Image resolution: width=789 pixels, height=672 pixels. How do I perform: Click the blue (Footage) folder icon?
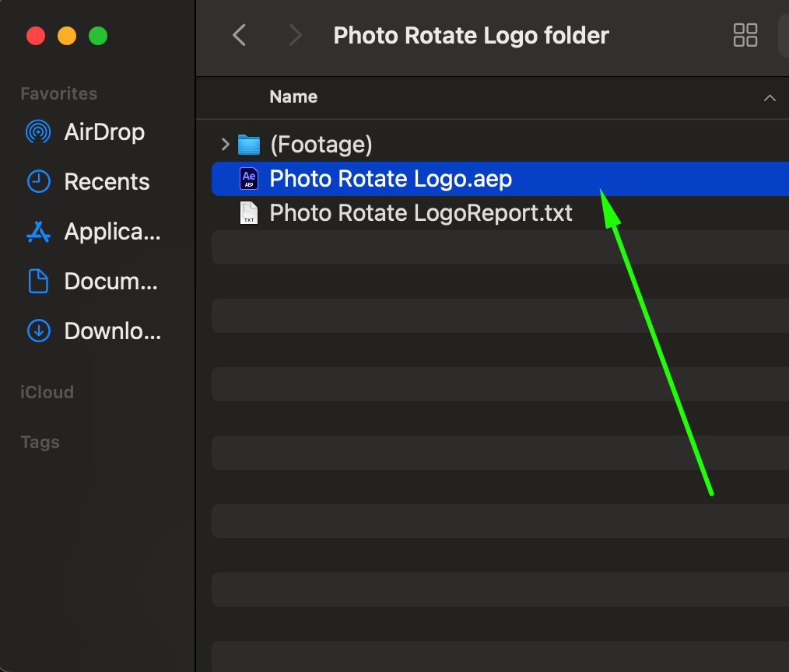point(249,145)
